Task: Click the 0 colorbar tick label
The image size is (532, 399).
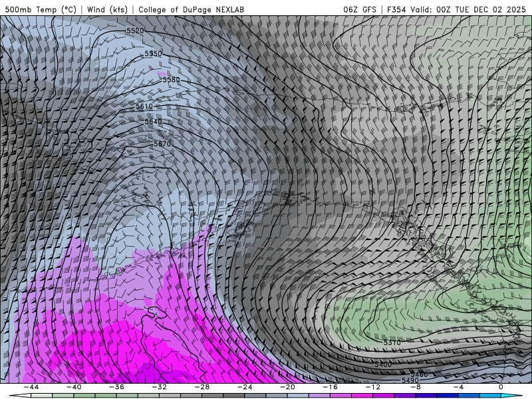Action: [501, 387]
